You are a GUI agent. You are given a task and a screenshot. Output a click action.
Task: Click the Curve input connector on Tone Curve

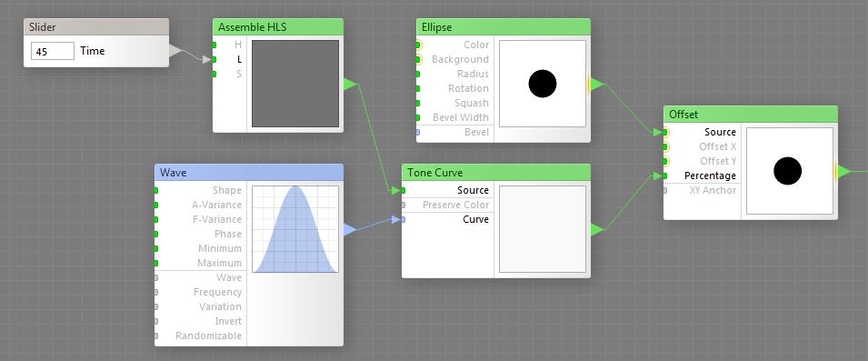404,219
